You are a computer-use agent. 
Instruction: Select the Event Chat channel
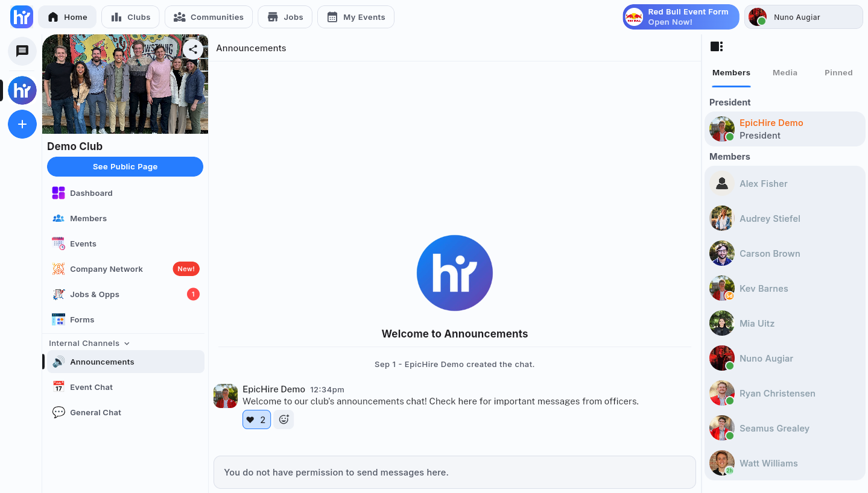pyautogui.click(x=125, y=387)
